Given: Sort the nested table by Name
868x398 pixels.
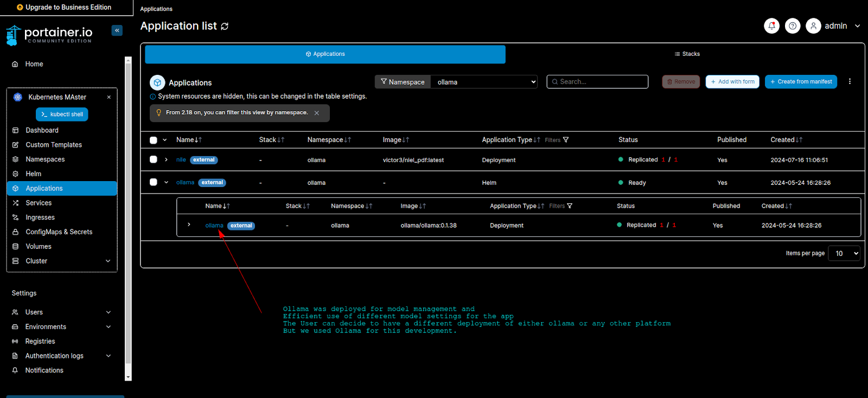Looking at the screenshot, I should (x=218, y=206).
